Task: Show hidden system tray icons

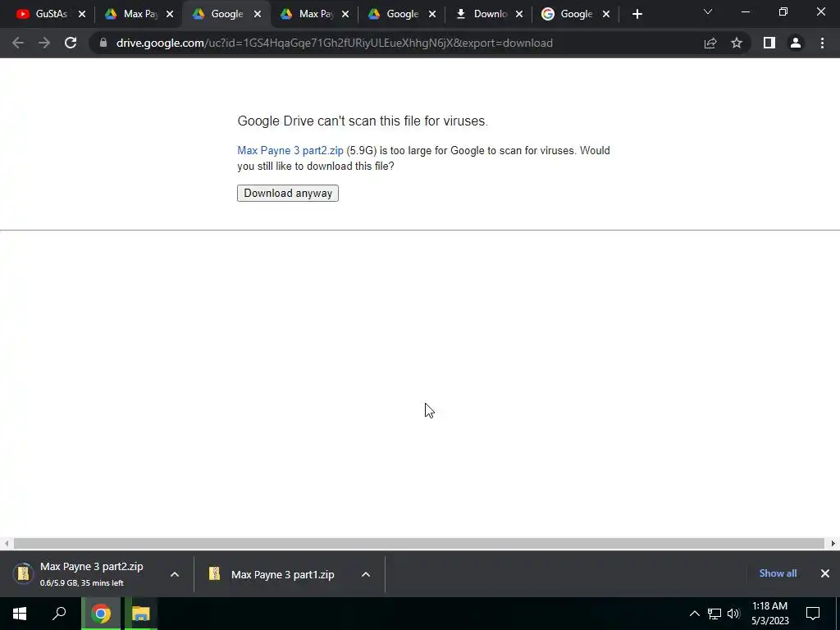Action: tap(694, 614)
